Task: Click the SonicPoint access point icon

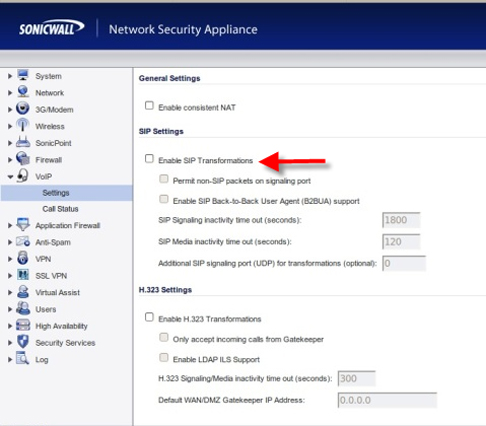Action: tap(23, 142)
